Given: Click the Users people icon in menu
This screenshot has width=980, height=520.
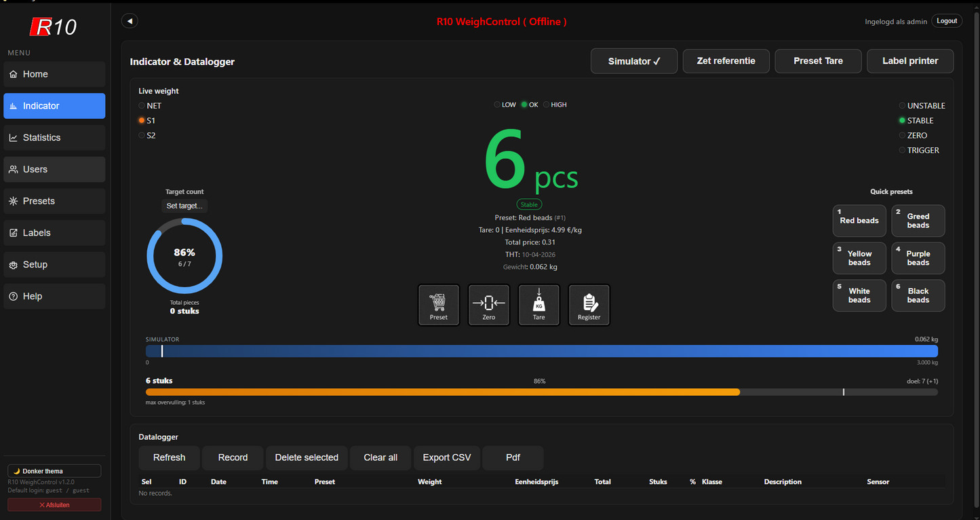Looking at the screenshot, I should (14, 170).
